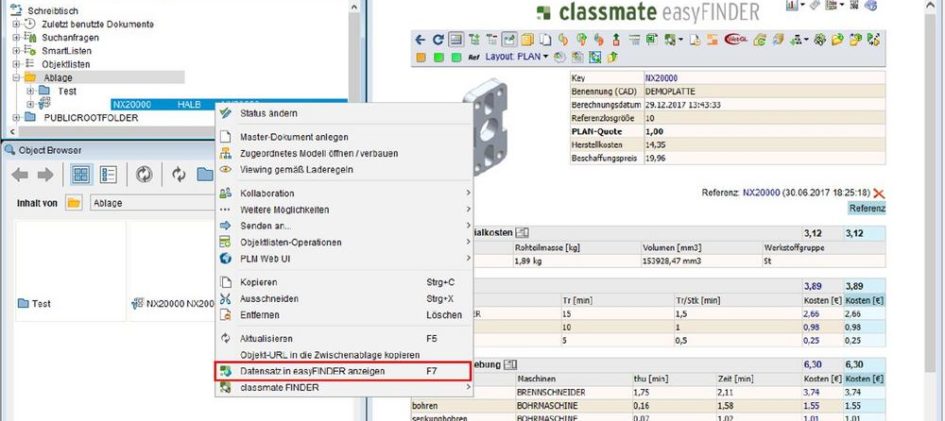Click the Ref toolbar icon
Image resolution: width=945 pixels, height=421 pixels.
[474, 57]
